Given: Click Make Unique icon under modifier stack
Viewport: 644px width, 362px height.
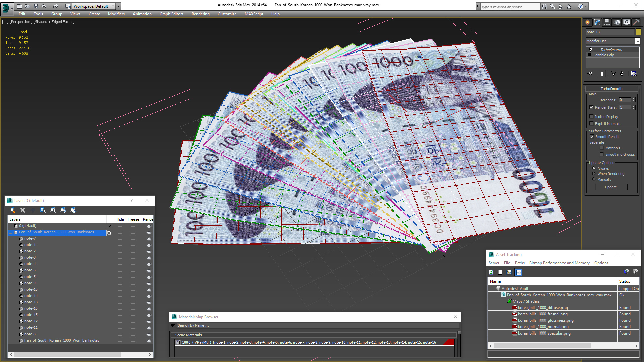Looking at the screenshot, I should click(613, 74).
